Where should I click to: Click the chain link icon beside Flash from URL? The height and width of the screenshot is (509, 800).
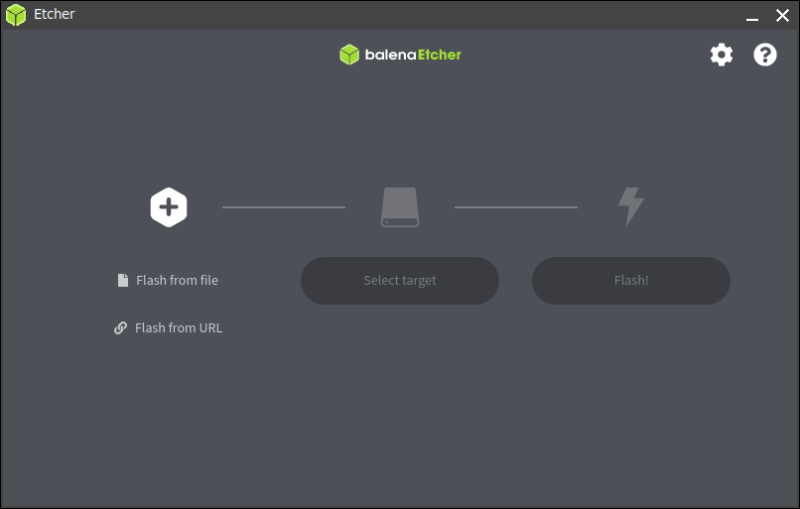(121, 328)
